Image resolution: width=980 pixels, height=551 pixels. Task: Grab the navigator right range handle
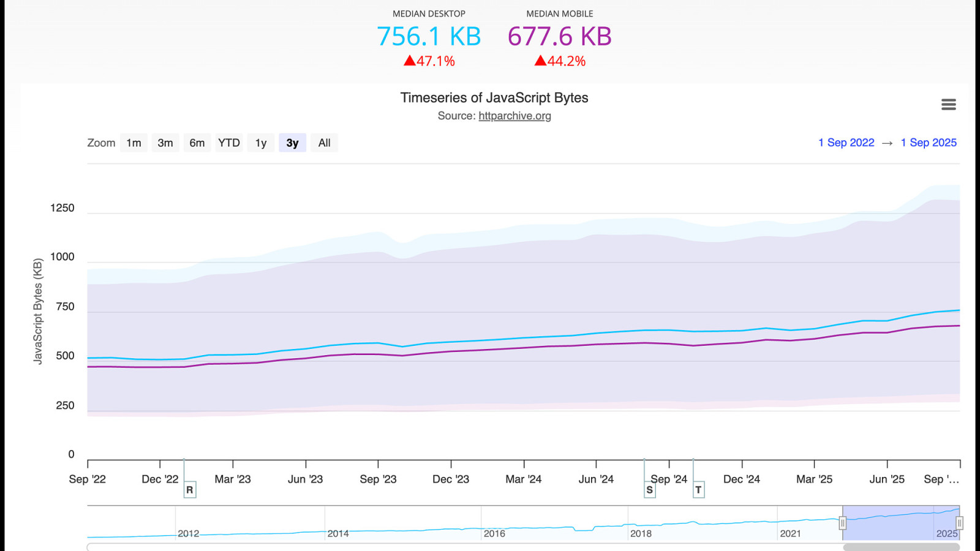point(959,523)
